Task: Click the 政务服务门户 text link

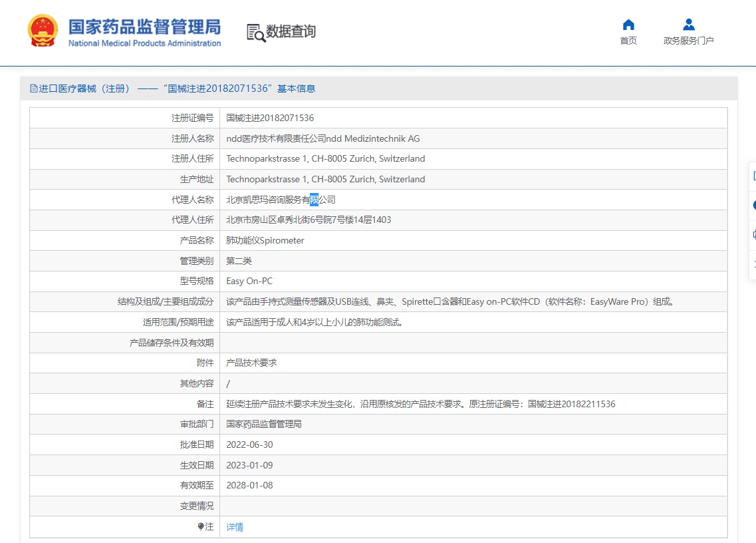Action: (689, 40)
